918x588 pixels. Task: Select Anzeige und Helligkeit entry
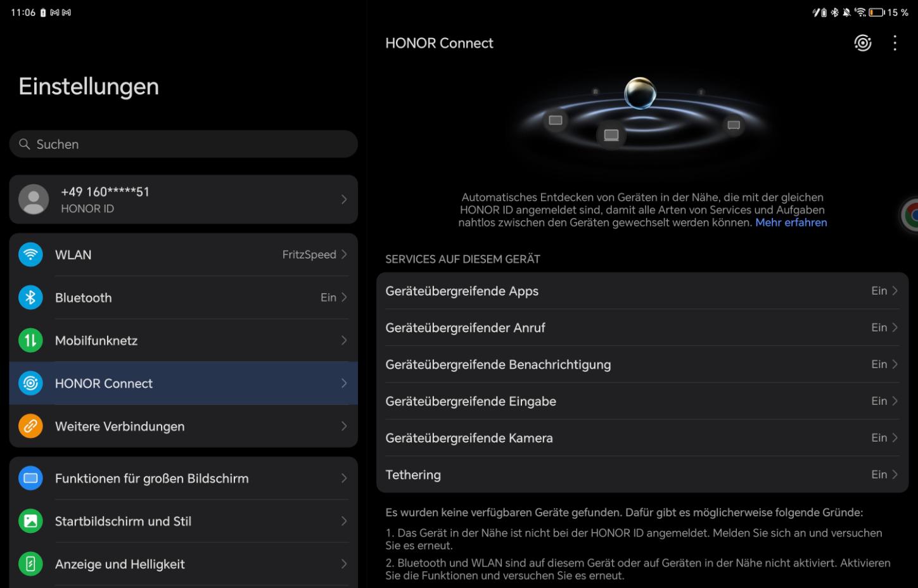pos(184,564)
